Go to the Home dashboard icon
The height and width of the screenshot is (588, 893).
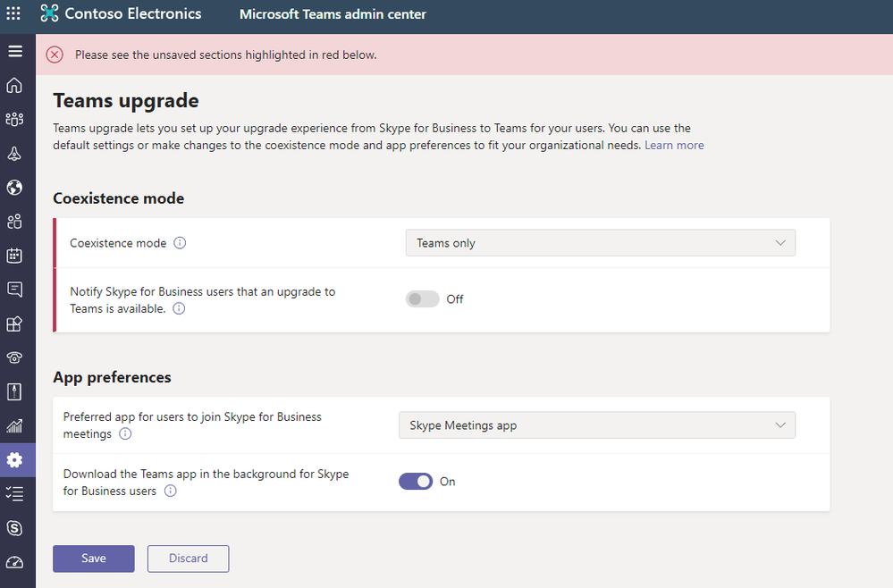coord(15,86)
